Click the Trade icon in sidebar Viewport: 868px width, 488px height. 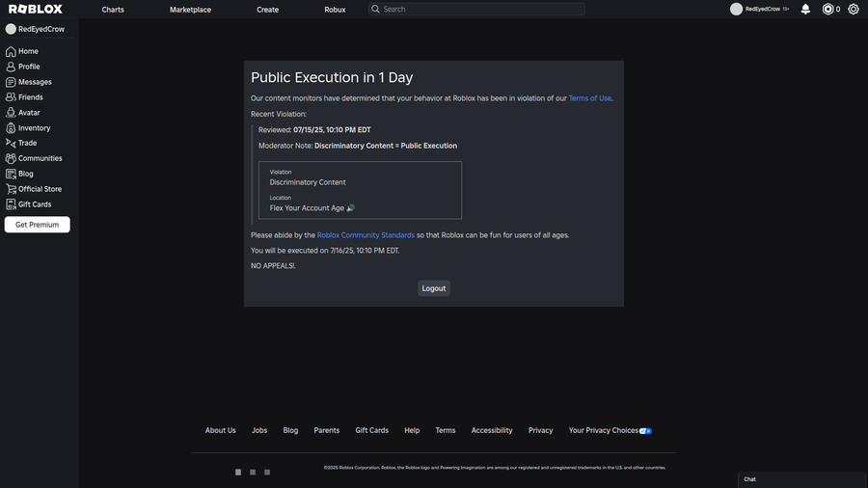click(x=11, y=143)
